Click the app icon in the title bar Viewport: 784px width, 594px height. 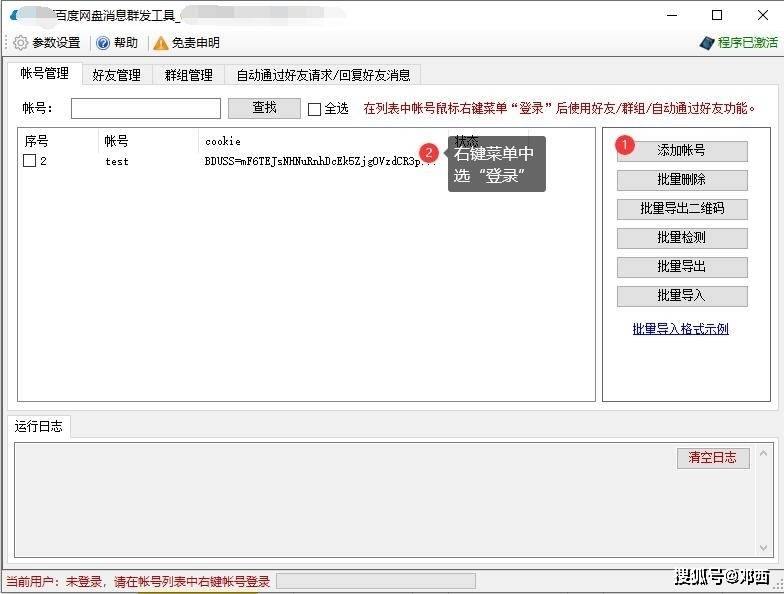coord(15,16)
